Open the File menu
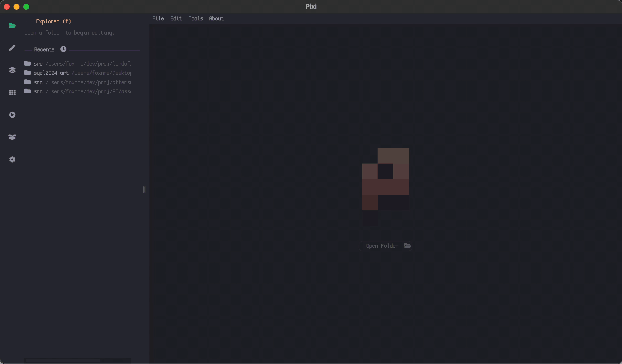This screenshot has height=364, width=622. 158,19
